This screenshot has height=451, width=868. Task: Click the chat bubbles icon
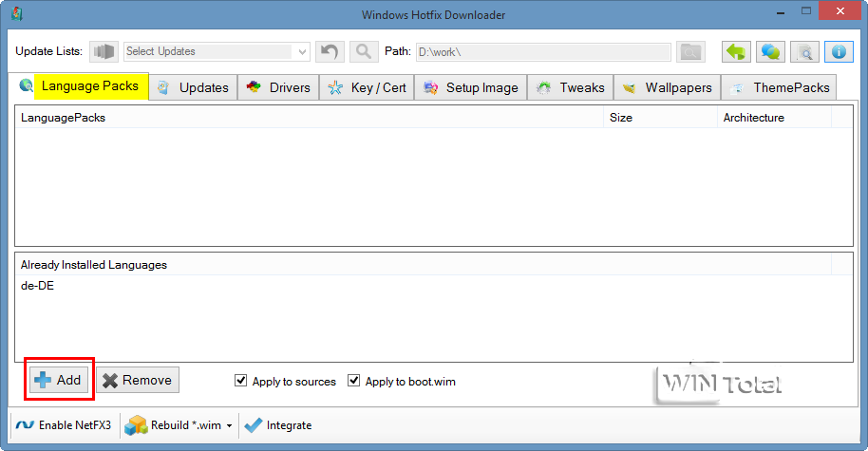pos(770,51)
